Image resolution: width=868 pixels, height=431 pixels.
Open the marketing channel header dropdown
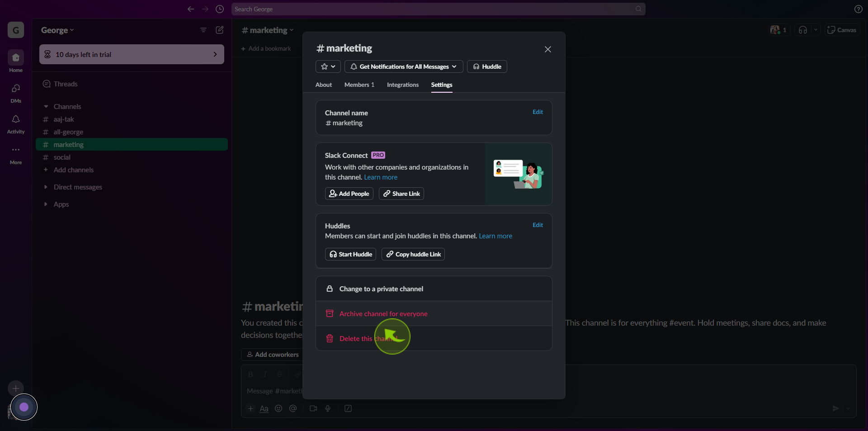pos(268,30)
